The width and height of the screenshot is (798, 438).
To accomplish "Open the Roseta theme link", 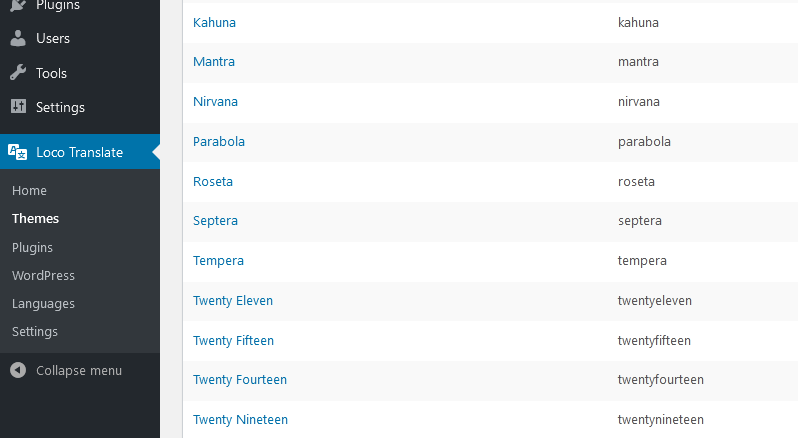I will (x=213, y=181).
